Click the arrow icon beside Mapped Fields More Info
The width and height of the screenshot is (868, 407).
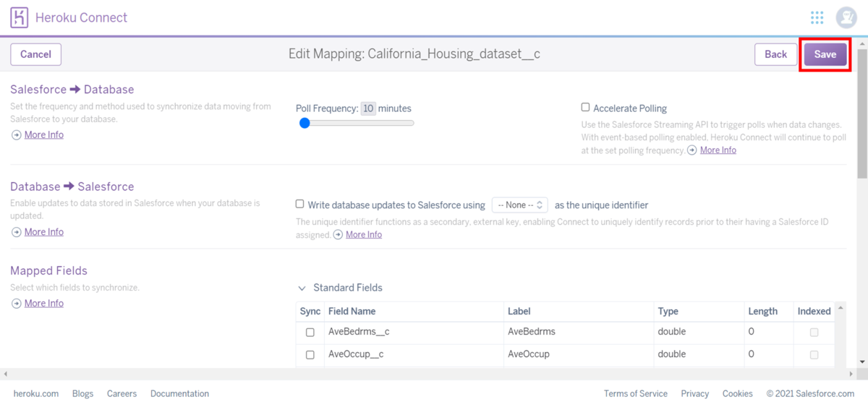pos(16,304)
